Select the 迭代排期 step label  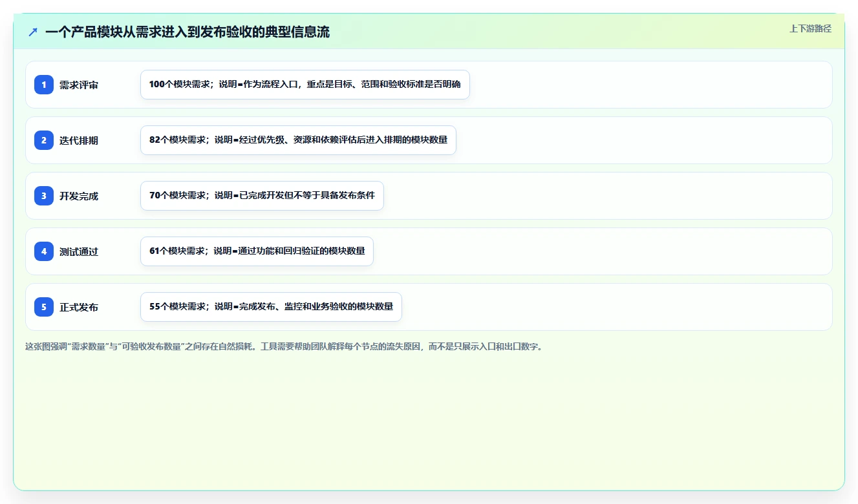click(x=79, y=141)
